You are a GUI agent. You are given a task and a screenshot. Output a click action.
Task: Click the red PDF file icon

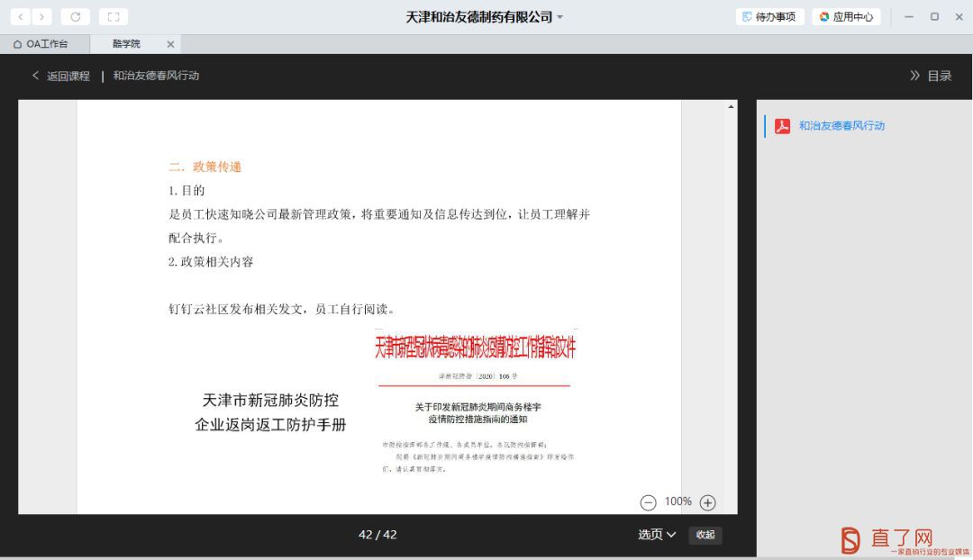pyautogui.click(x=782, y=126)
